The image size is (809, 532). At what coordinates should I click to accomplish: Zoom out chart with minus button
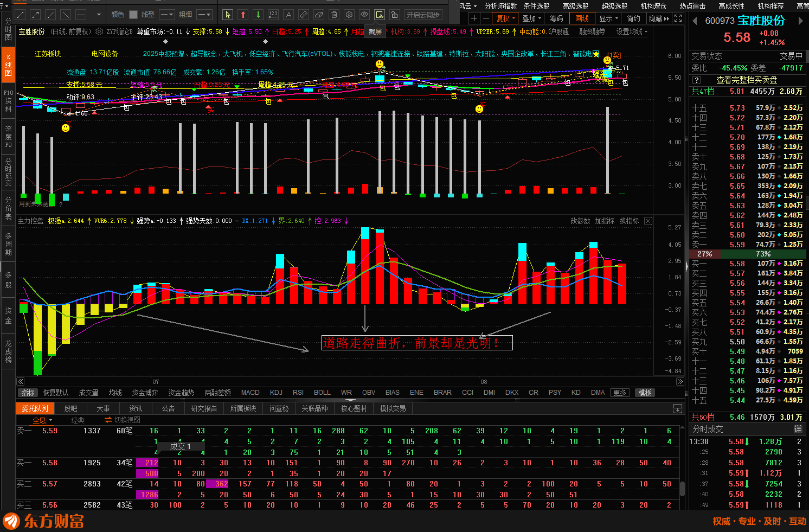486,18
